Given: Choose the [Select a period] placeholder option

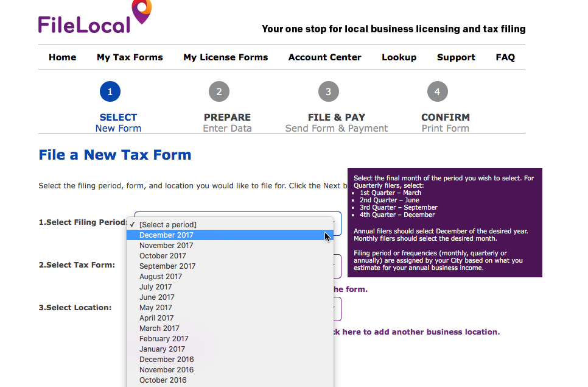Looking at the screenshot, I should tap(230, 224).
